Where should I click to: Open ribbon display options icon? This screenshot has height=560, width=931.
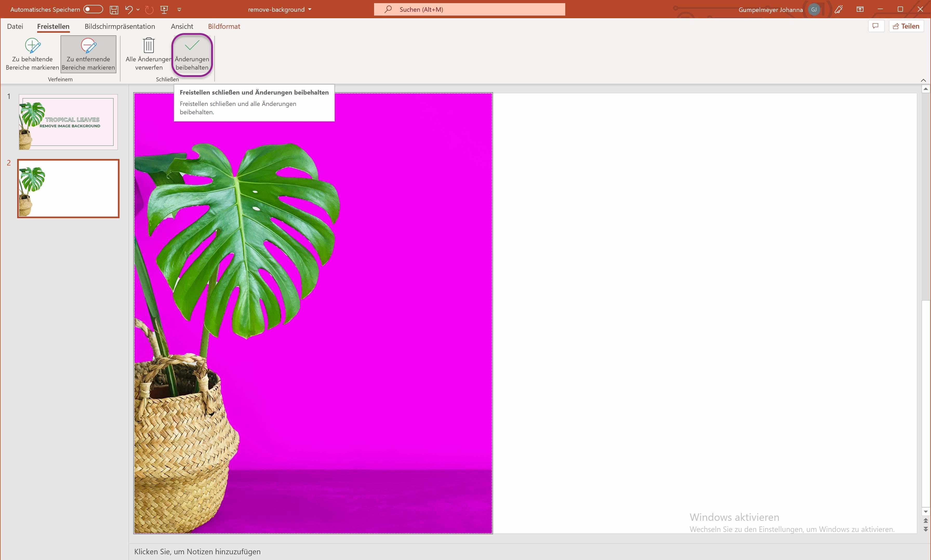pos(860,9)
